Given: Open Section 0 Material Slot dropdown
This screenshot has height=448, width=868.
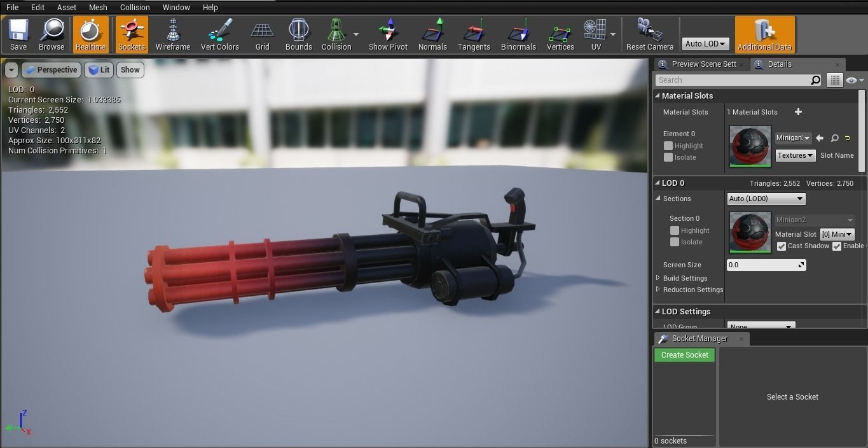Looking at the screenshot, I should coord(837,234).
